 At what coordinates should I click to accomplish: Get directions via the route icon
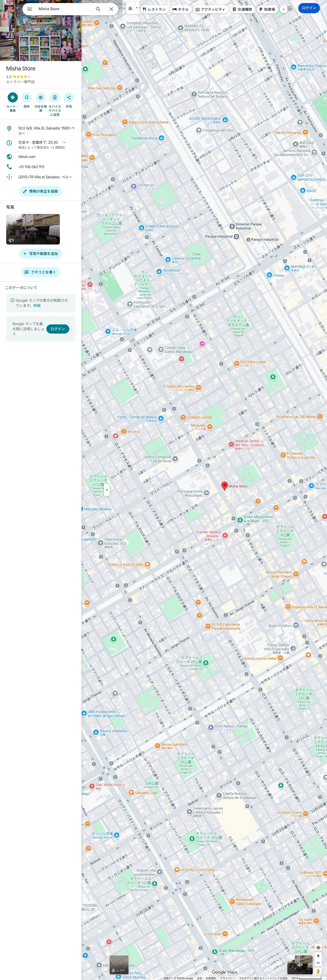(12, 97)
